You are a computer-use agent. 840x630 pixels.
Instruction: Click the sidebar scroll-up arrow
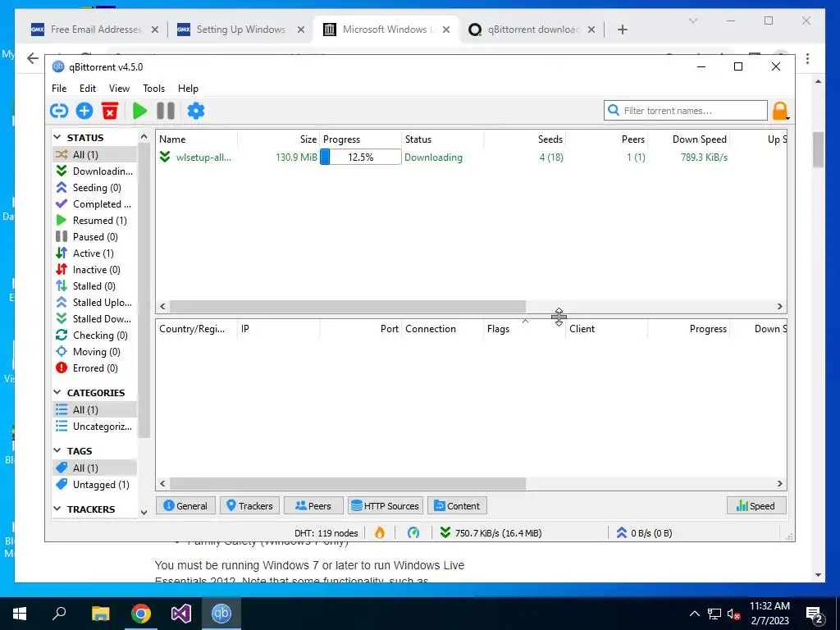click(x=144, y=137)
